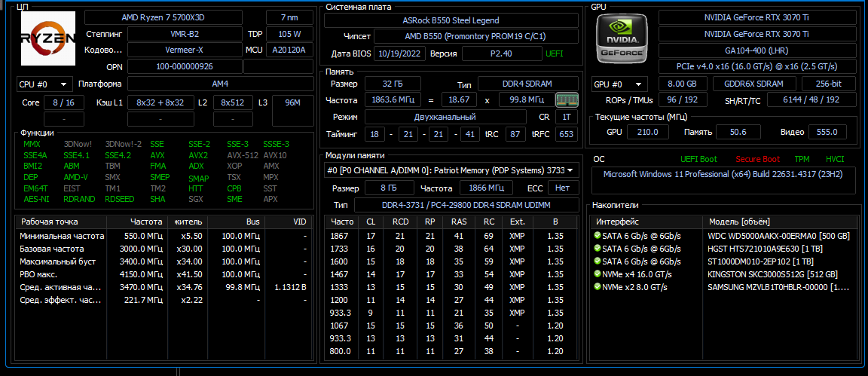This screenshot has width=868, height=376.
Task: Click the 1867 XMP timing row
Action: (452, 236)
